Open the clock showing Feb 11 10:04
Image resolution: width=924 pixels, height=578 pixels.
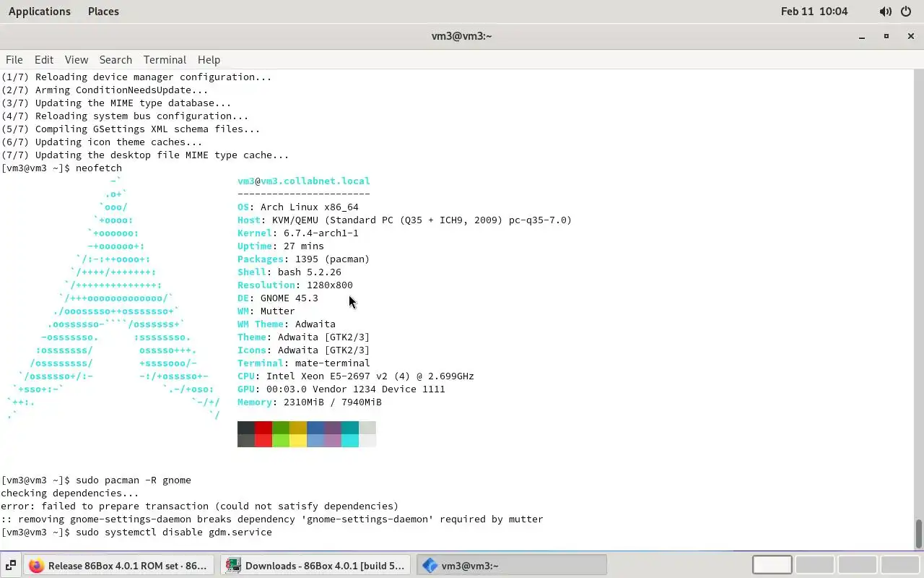click(x=814, y=12)
